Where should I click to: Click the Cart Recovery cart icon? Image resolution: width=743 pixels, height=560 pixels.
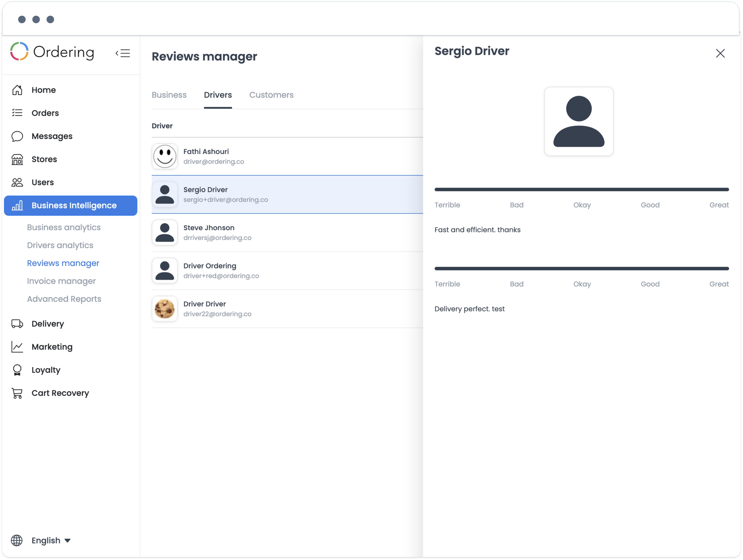(x=17, y=393)
